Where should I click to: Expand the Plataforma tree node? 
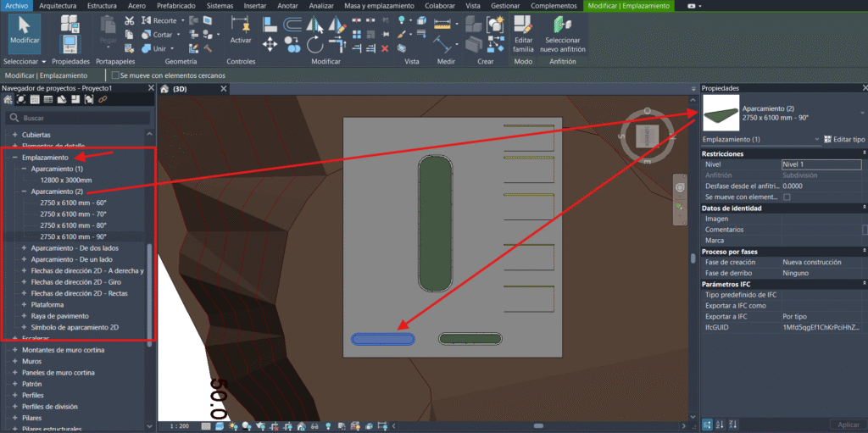click(25, 304)
